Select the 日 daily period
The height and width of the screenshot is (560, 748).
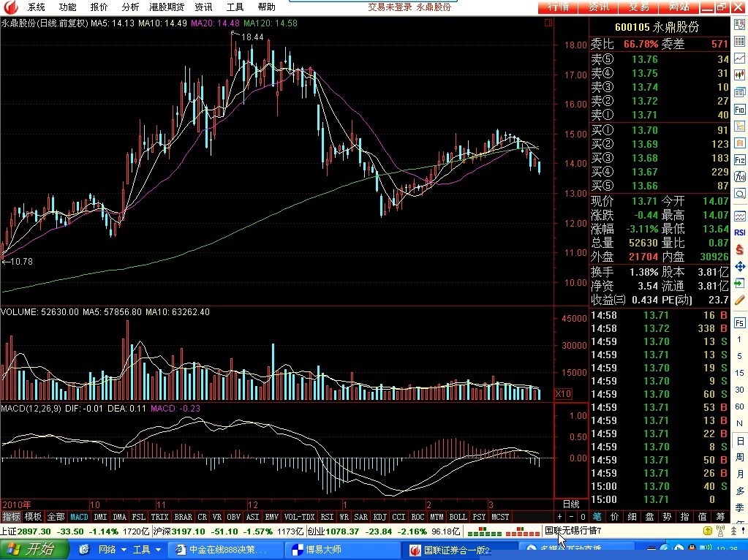pyautogui.click(x=740, y=440)
